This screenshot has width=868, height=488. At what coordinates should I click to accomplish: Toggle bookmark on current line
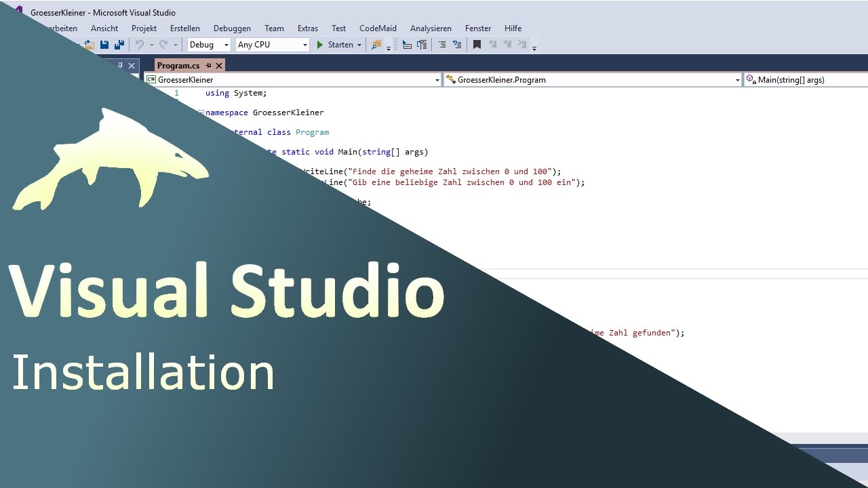[477, 45]
